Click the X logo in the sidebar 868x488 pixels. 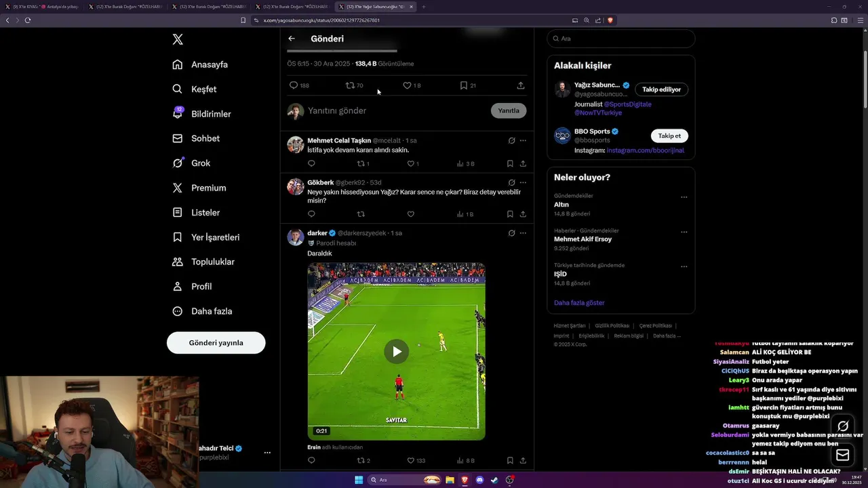point(178,39)
